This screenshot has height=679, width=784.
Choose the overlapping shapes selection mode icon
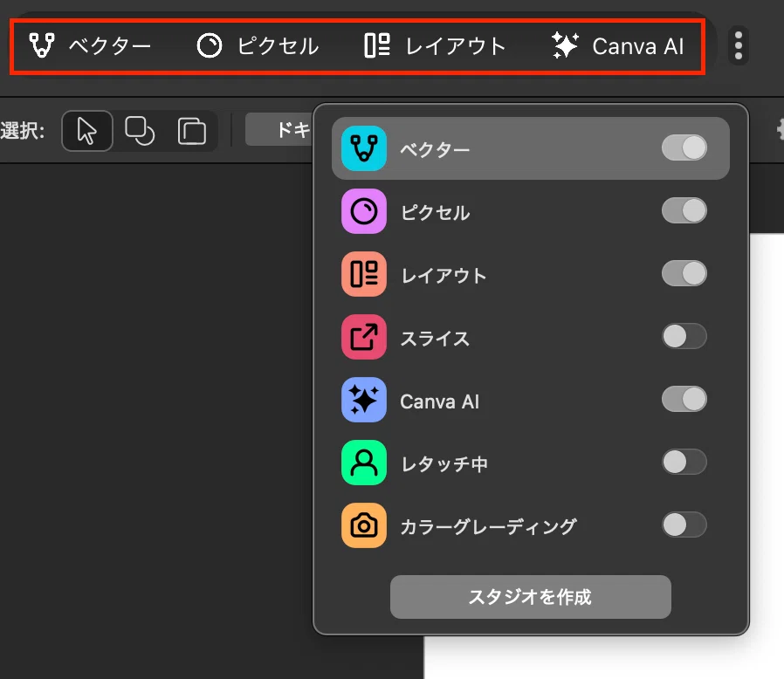[140, 131]
